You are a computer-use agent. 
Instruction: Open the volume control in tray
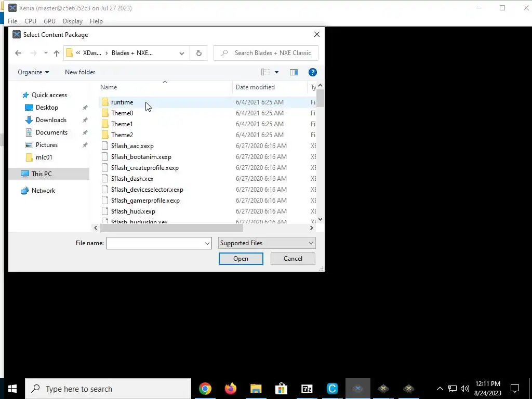(465, 389)
